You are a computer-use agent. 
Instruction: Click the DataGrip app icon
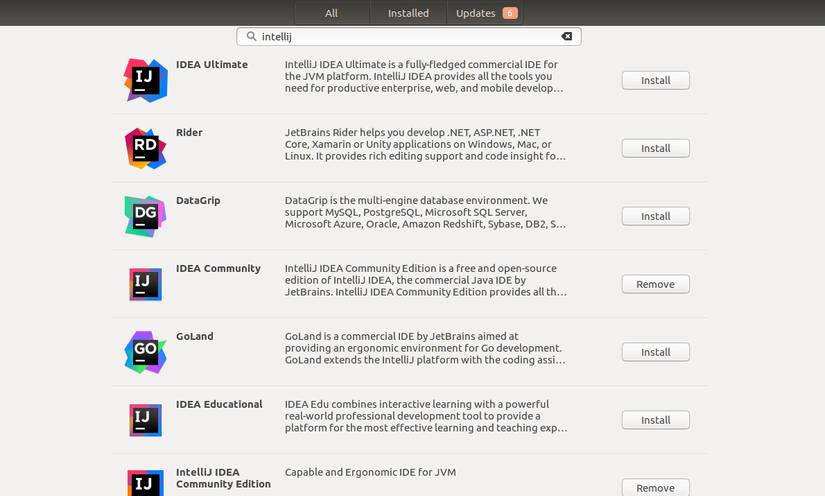point(145,216)
